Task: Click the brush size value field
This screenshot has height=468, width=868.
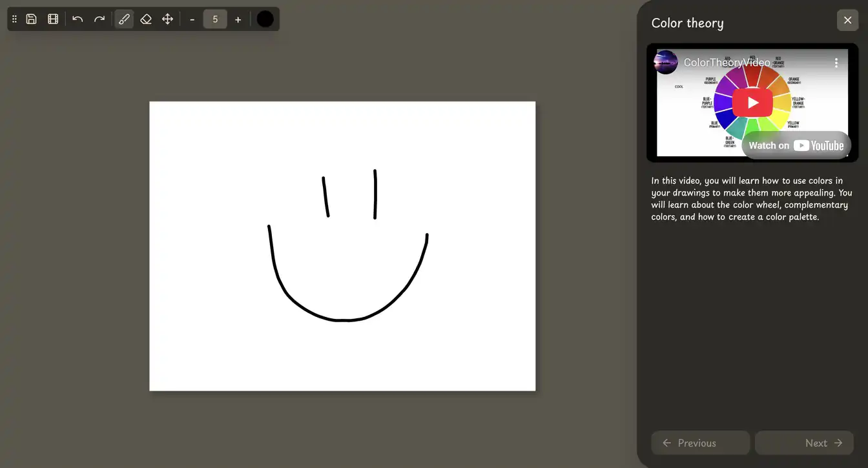Action: coord(215,19)
